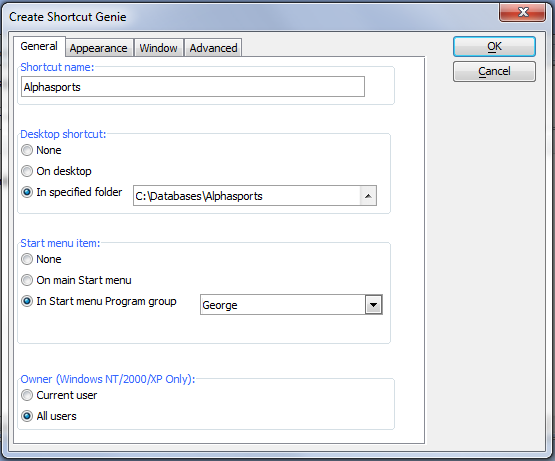The height and width of the screenshot is (461, 555).
Task: Select the General tab
Action: click(39, 46)
